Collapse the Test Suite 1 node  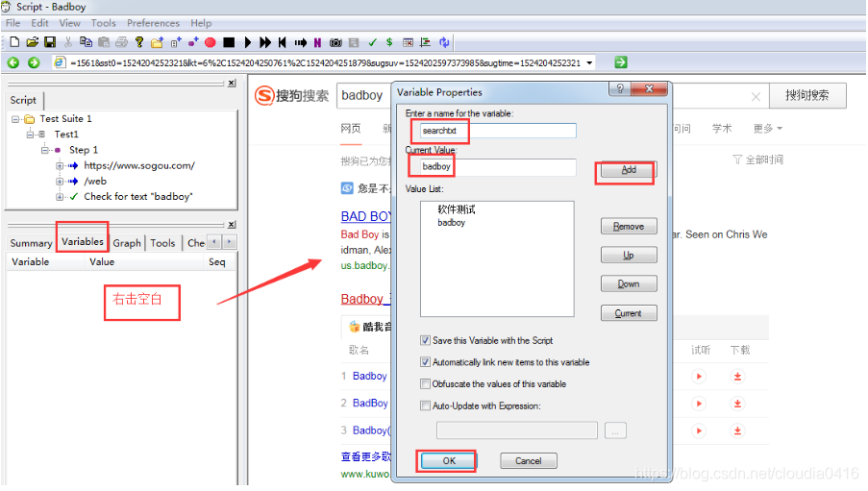(x=15, y=119)
